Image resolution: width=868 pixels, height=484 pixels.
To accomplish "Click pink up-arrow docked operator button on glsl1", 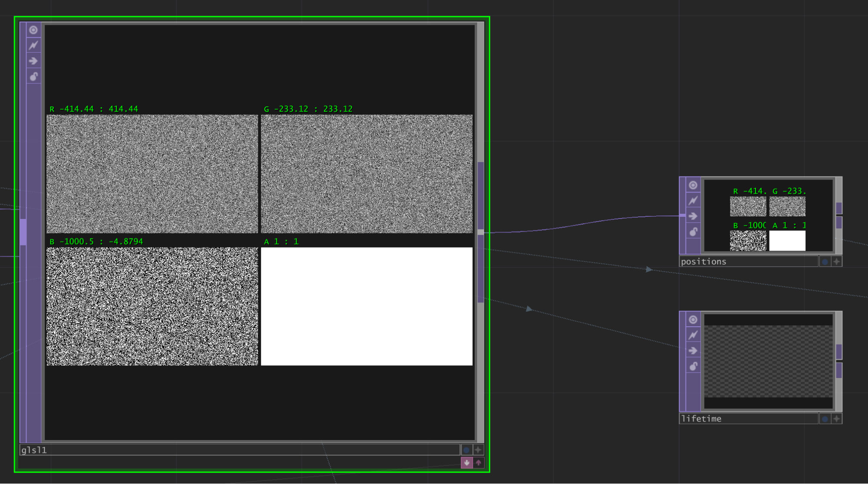I will 479,463.
